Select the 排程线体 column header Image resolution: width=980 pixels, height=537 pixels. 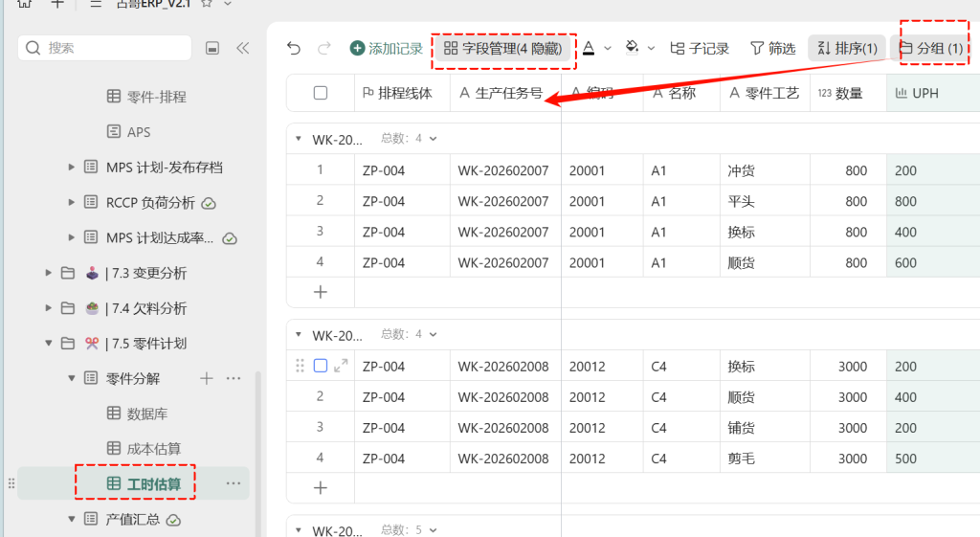click(403, 93)
